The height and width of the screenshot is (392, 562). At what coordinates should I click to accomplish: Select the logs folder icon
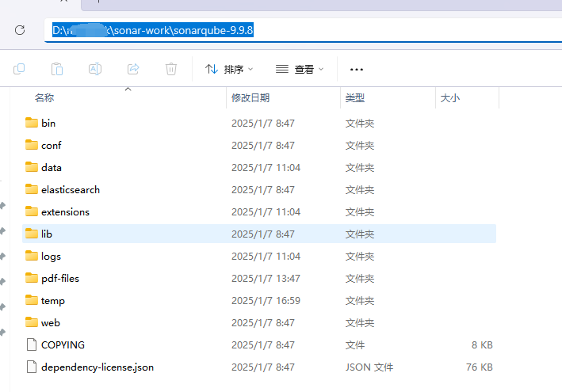[32, 256]
